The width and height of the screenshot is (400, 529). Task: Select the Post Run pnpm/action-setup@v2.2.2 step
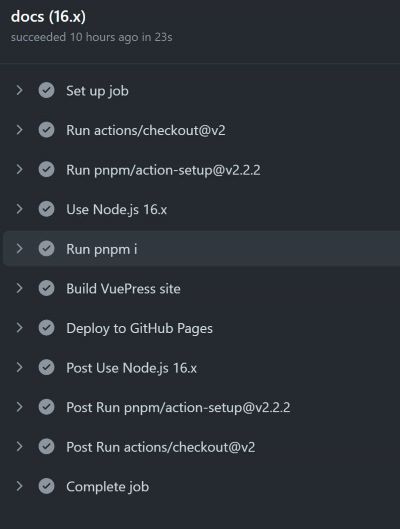point(201,407)
